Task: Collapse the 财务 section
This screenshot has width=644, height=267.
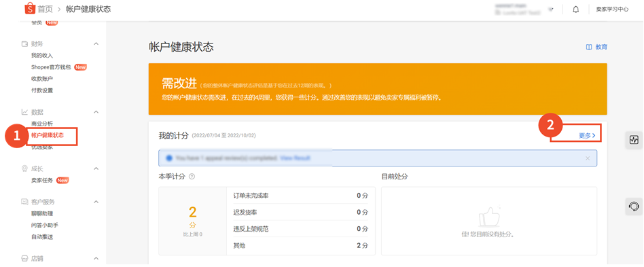Action: pos(96,43)
